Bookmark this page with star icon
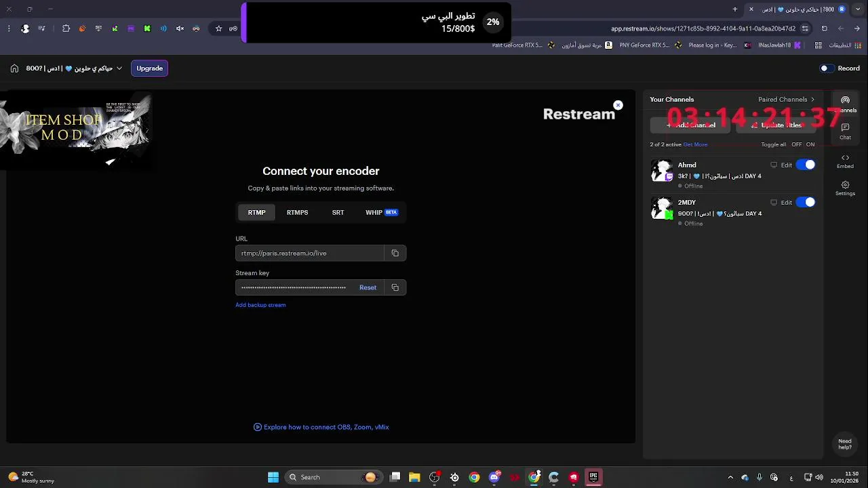 pyautogui.click(x=218, y=28)
